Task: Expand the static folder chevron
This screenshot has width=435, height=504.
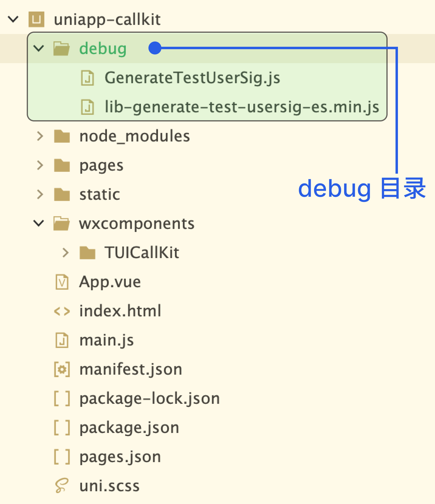Action: (40, 194)
